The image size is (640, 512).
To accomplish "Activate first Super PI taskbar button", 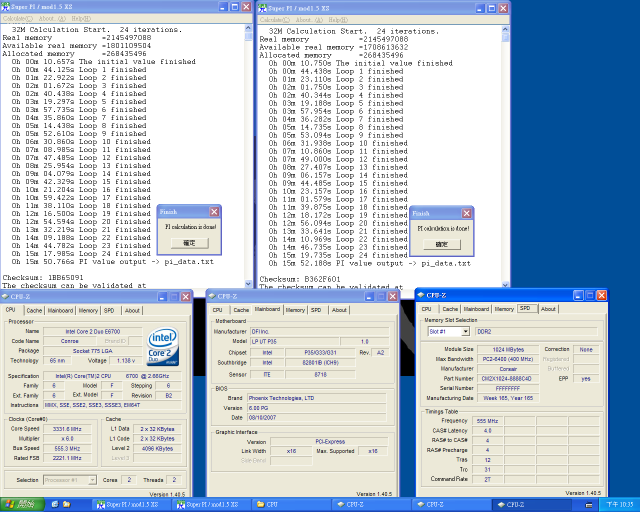I will tap(131, 505).
